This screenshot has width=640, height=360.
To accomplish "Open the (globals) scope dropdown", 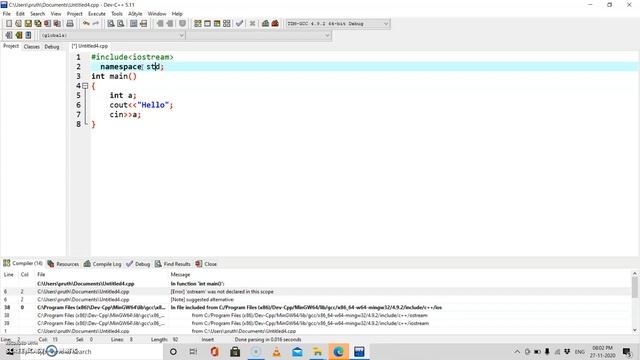I will [112, 36].
